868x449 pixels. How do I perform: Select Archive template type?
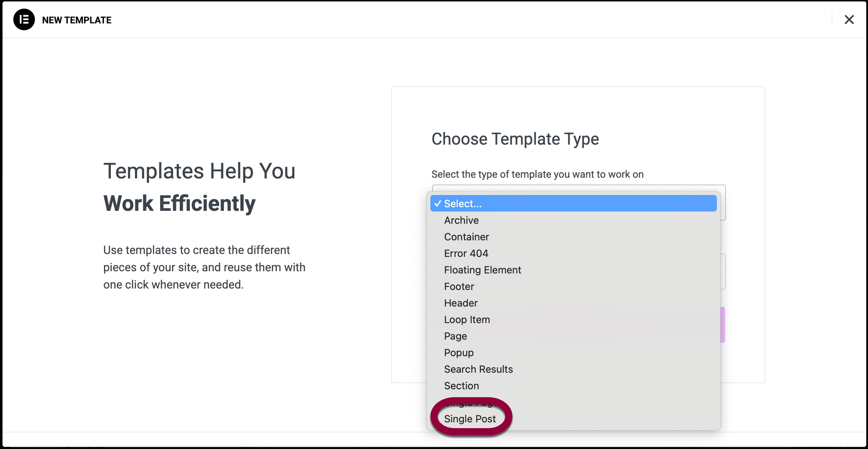[461, 220]
